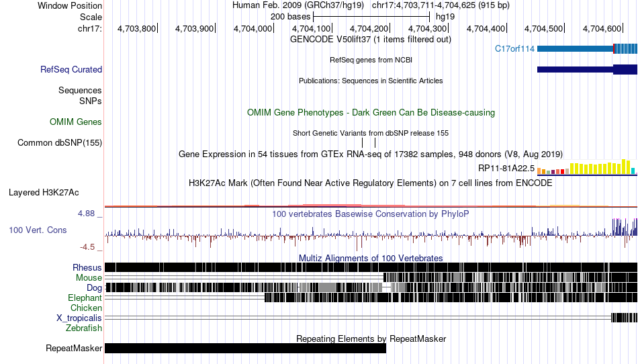Click the GENCODE V50lift37 track title
The image size is (638, 364).
pyautogui.click(x=371, y=40)
